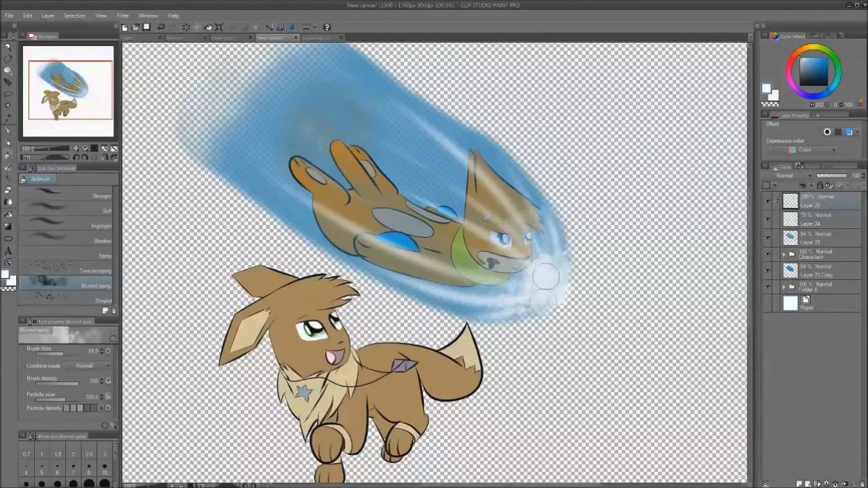Click the create sub tool copy icon

pyautogui.click(x=105, y=310)
